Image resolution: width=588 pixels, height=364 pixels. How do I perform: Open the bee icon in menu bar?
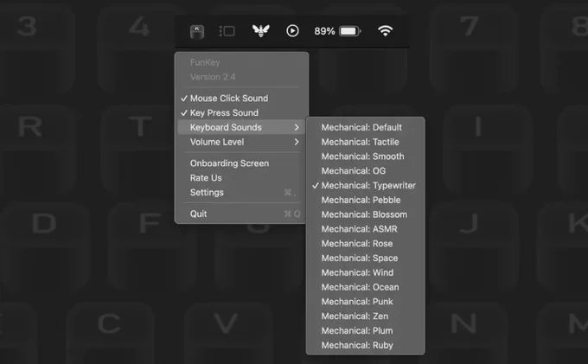(260, 31)
